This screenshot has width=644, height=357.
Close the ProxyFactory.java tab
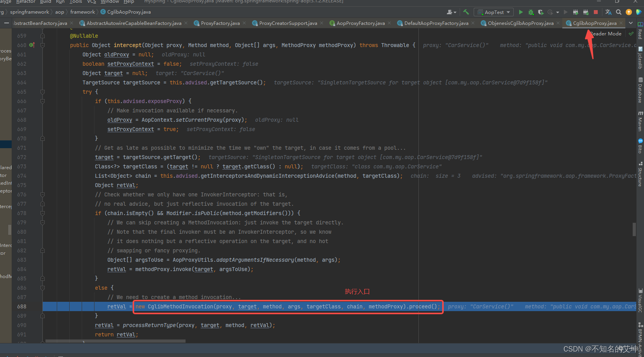[x=244, y=23]
